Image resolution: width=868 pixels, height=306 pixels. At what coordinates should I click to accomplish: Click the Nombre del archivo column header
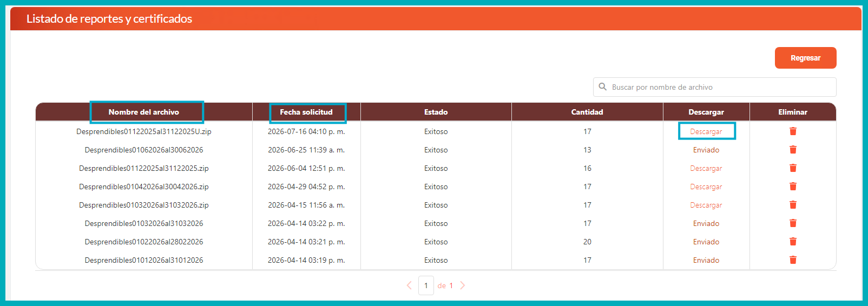[x=144, y=112]
